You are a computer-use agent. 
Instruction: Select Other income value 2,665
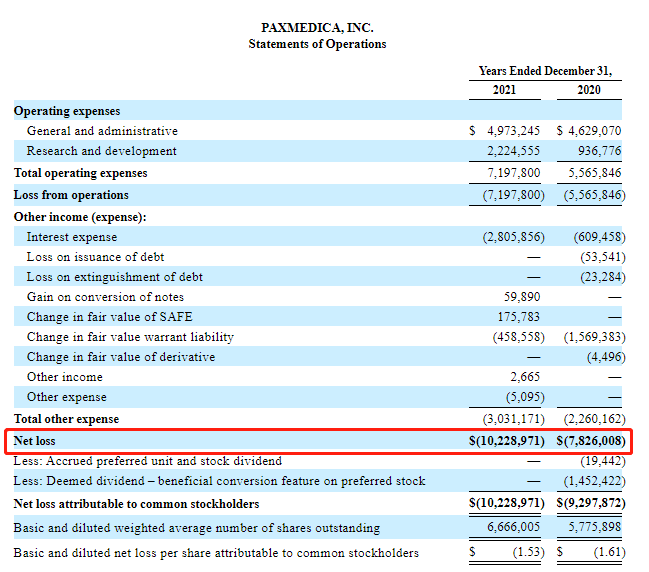tap(525, 377)
